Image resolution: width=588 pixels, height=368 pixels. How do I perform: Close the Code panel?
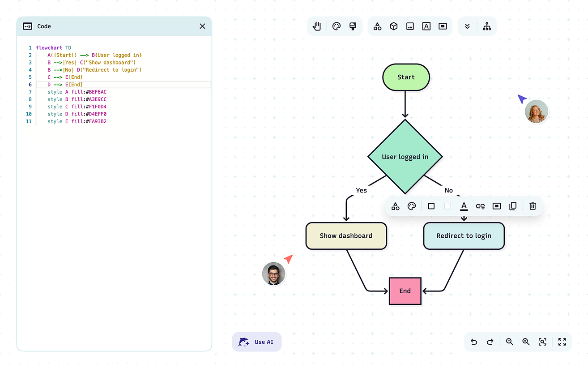click(202, 26)
